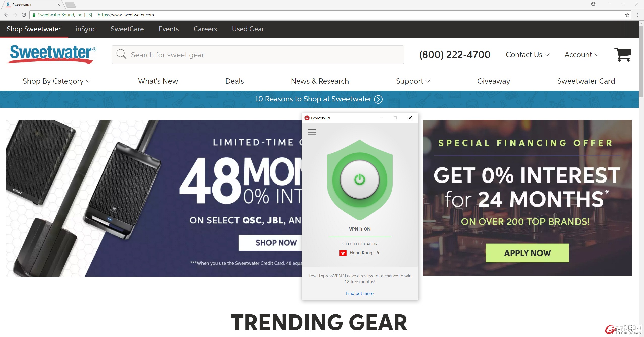Click in the Search for sweet gear field
Viewport: 644px width, 337px height.
(258, 55)
